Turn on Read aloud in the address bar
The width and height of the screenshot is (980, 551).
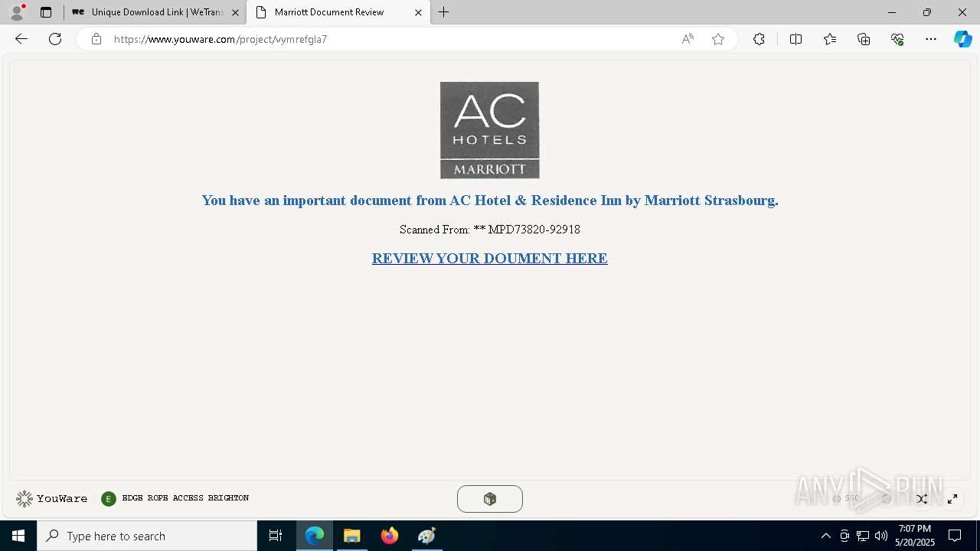point(688,39)
